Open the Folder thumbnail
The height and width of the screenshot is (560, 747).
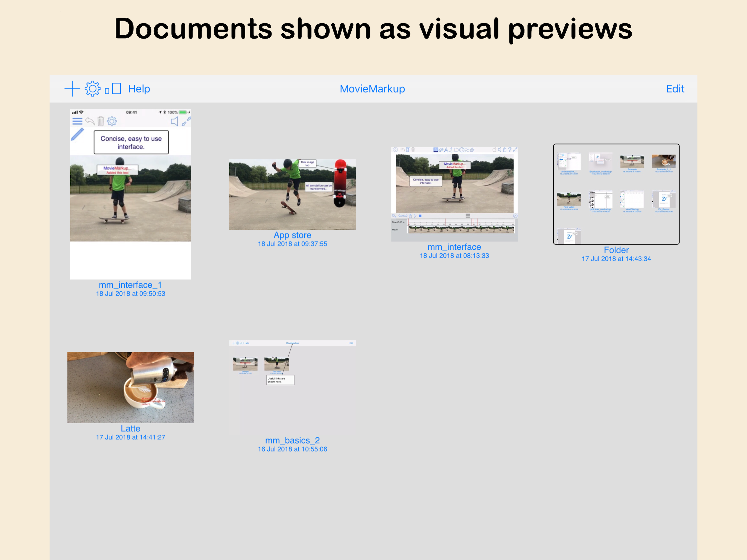point(616,194)
